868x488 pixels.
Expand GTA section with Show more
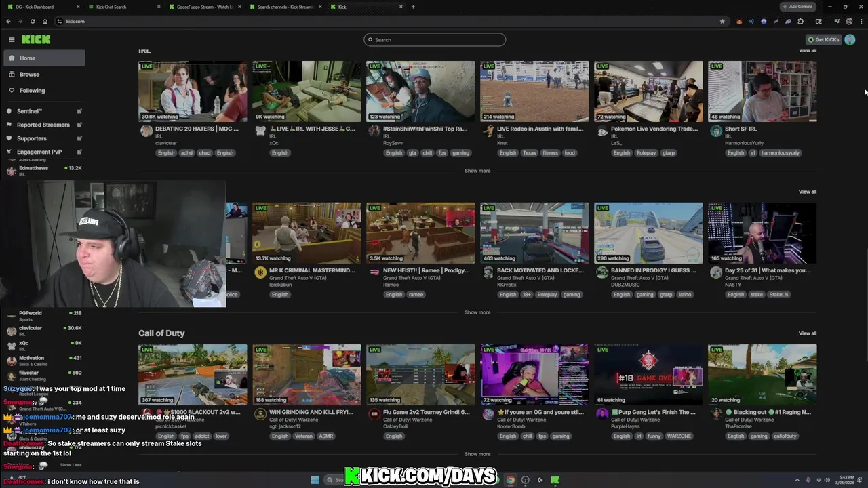[477, 312]
